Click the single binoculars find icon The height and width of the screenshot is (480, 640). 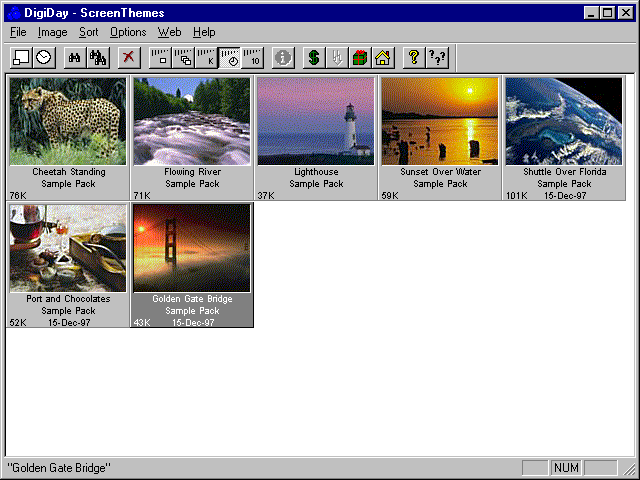74,58
